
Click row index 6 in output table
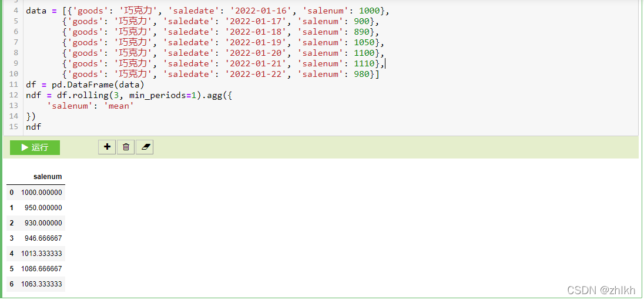(x=12, y=284)
